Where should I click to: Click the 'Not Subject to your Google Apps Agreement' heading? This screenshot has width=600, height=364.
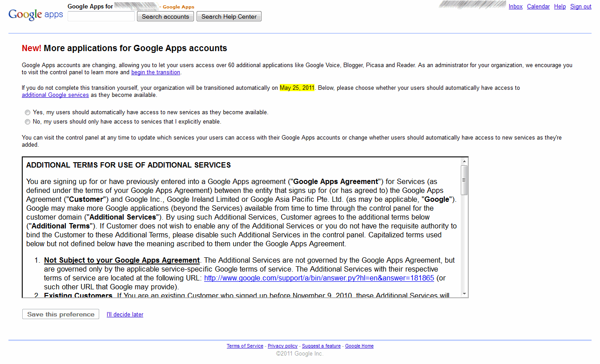(x=122, y=260)
